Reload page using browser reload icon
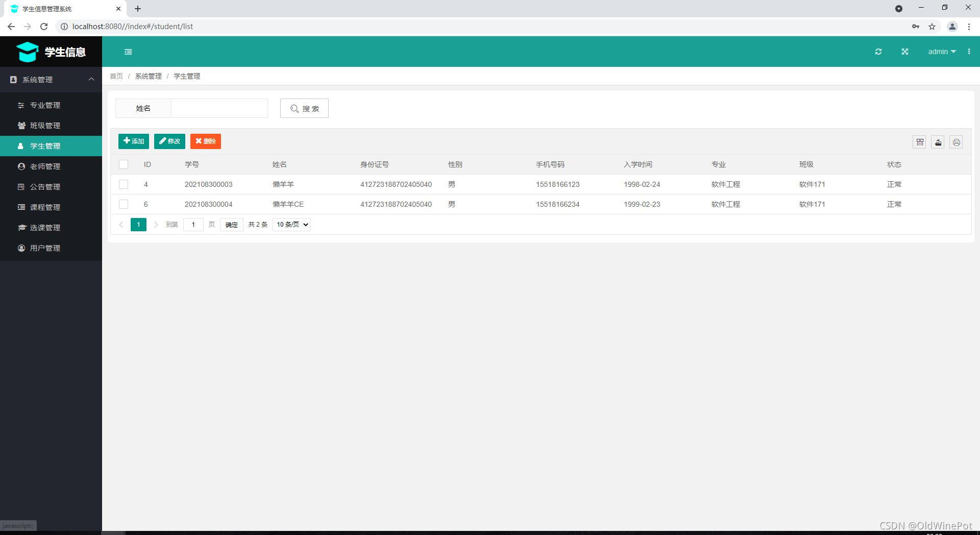980x535 pixels. (44, 27)
